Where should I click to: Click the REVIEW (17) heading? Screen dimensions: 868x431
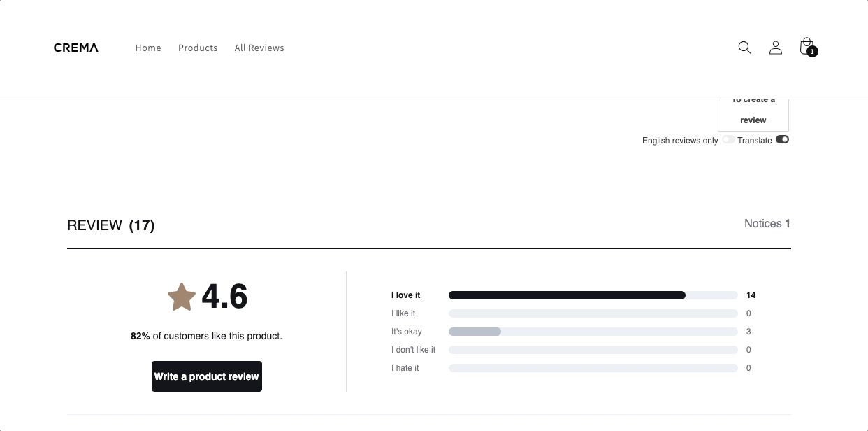click(x=111, y=225)
